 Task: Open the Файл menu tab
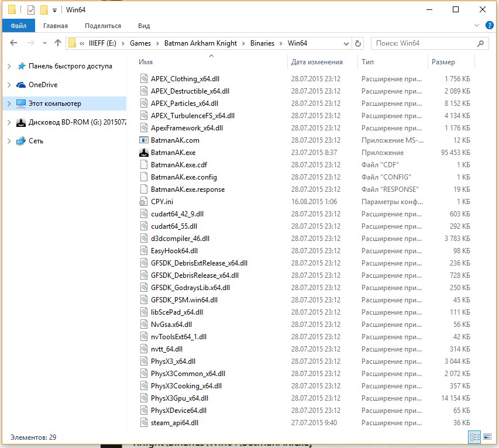click(x=18, y=26)
